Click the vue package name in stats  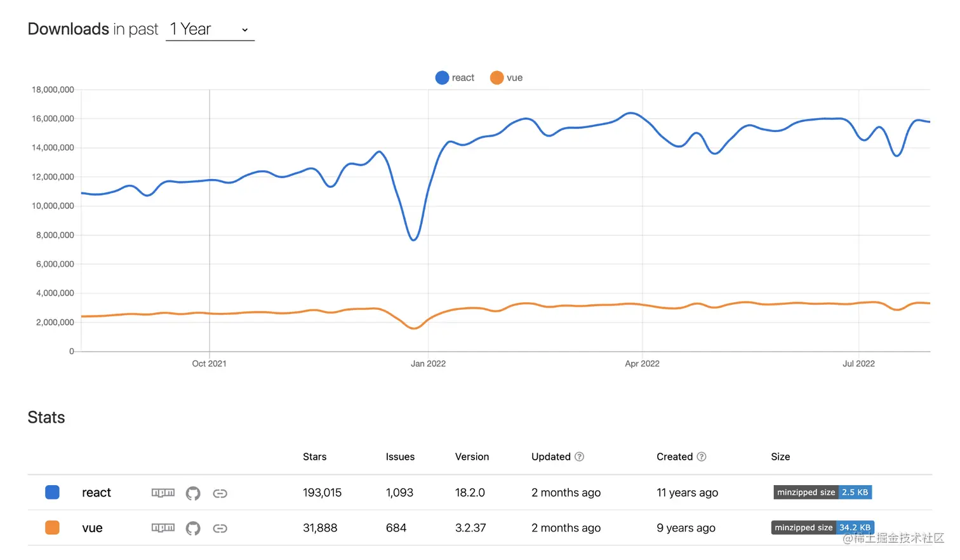pos(92,528)
